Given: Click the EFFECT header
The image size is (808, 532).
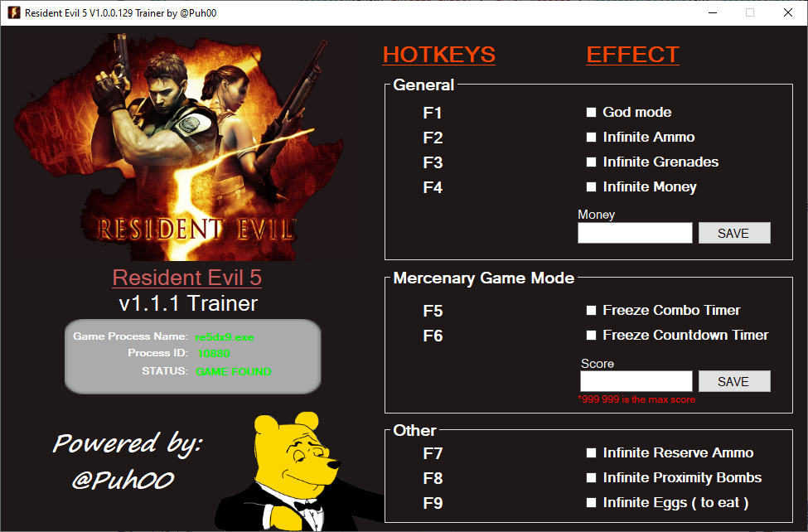Looking at the screenshot, I should [632, 55].
